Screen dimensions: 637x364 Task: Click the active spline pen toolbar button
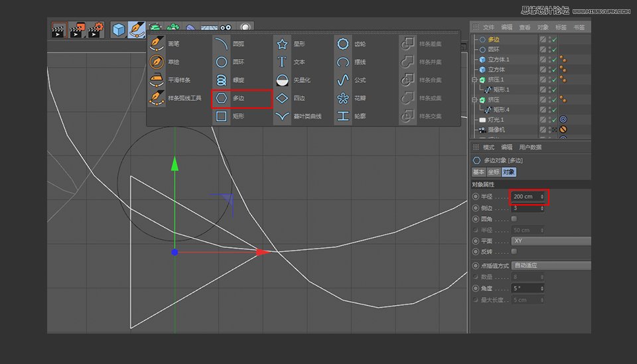tap(137, 30)
